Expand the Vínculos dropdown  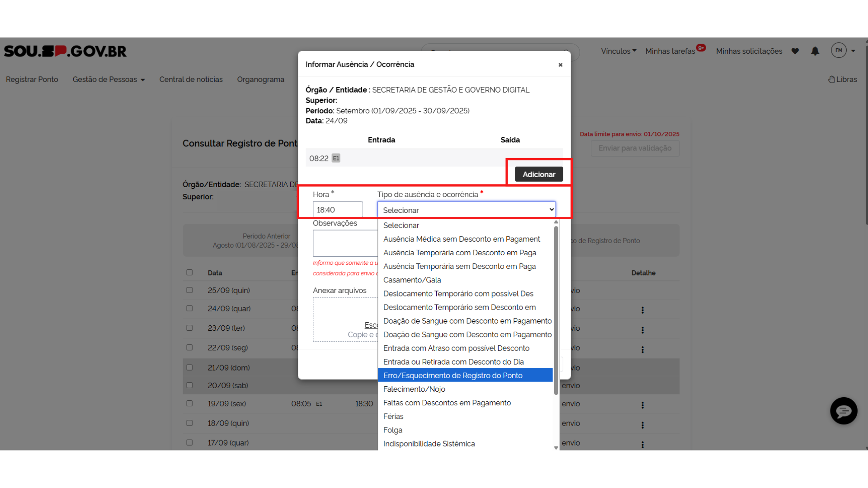click(618, 51)
